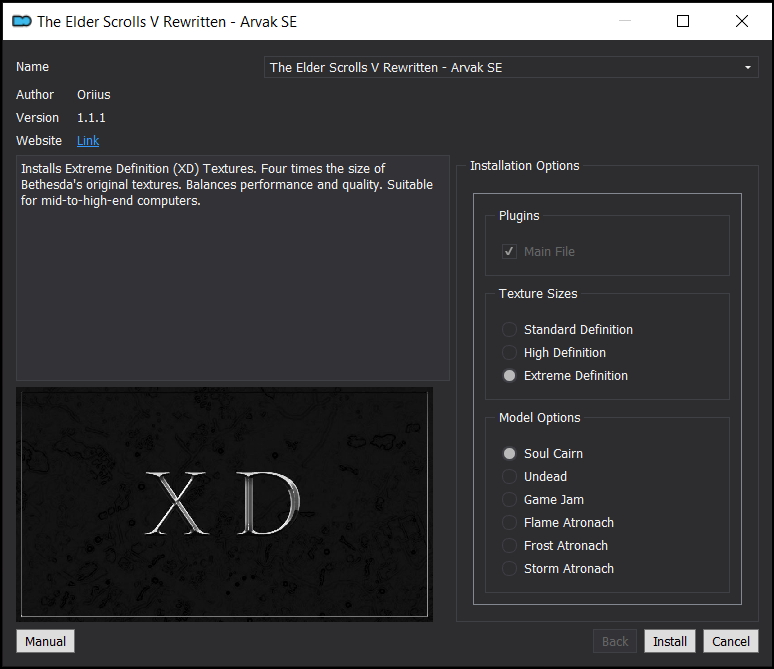774x669 pixels.
Task: Minimize the installer window
Action: tap(625, 21)
